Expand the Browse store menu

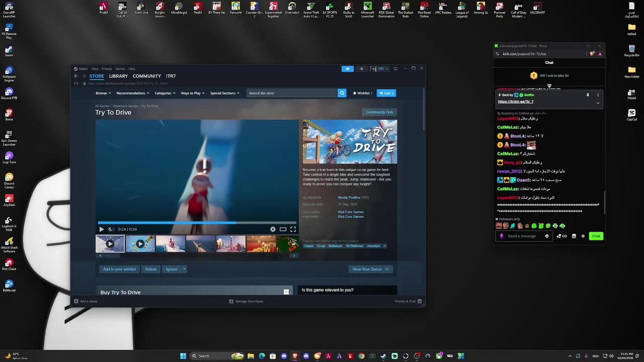(x=103, y=93)
